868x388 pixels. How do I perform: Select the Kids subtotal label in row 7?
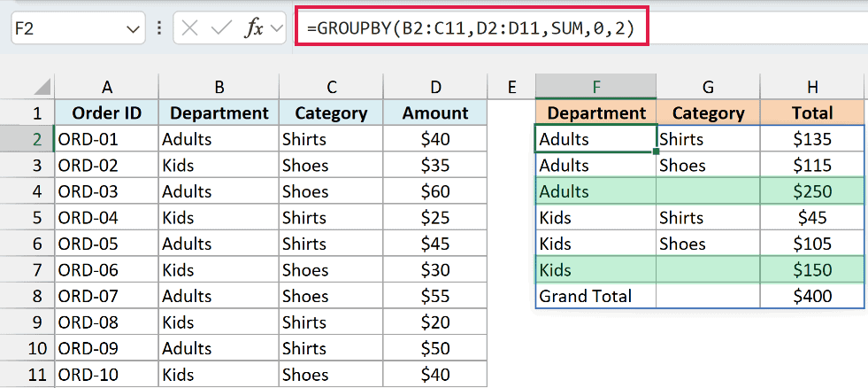[x=596, y=270]
